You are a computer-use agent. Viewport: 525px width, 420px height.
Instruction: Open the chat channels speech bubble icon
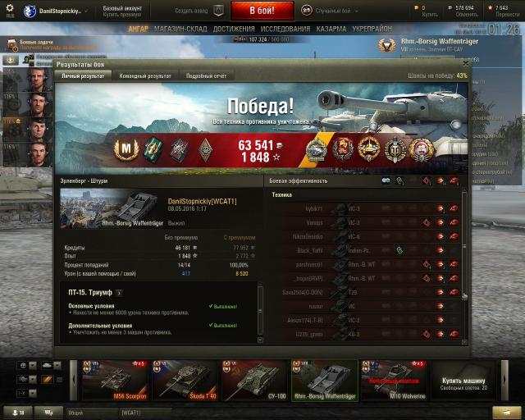[48, 413]
